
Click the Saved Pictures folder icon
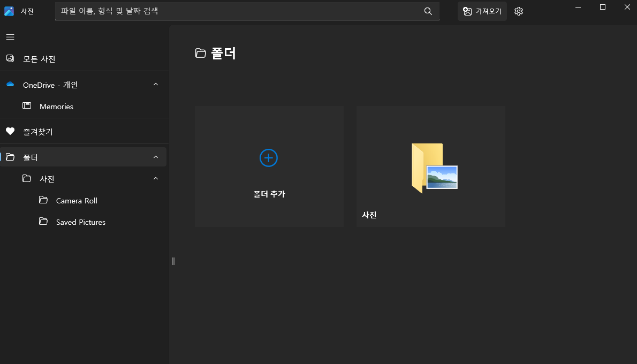pyautogui.click(x=43, y=222)
